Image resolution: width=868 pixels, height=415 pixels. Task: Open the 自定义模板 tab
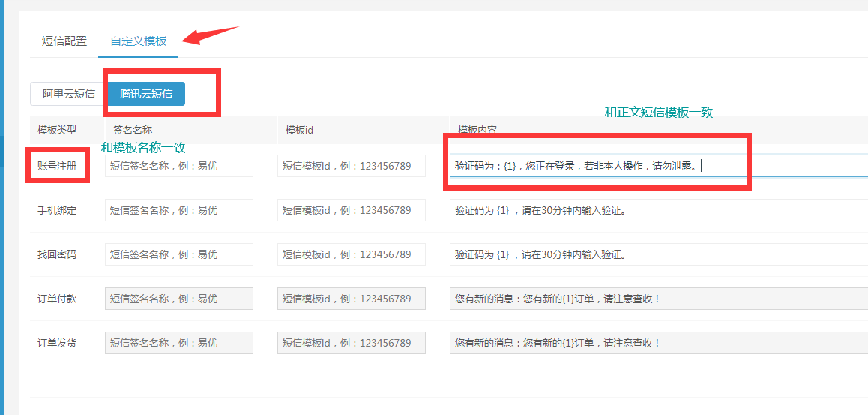pos(138,41)
